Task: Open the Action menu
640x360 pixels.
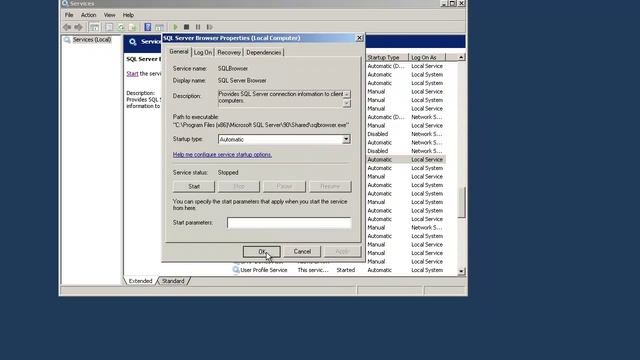Action: [x=88, y=15]
